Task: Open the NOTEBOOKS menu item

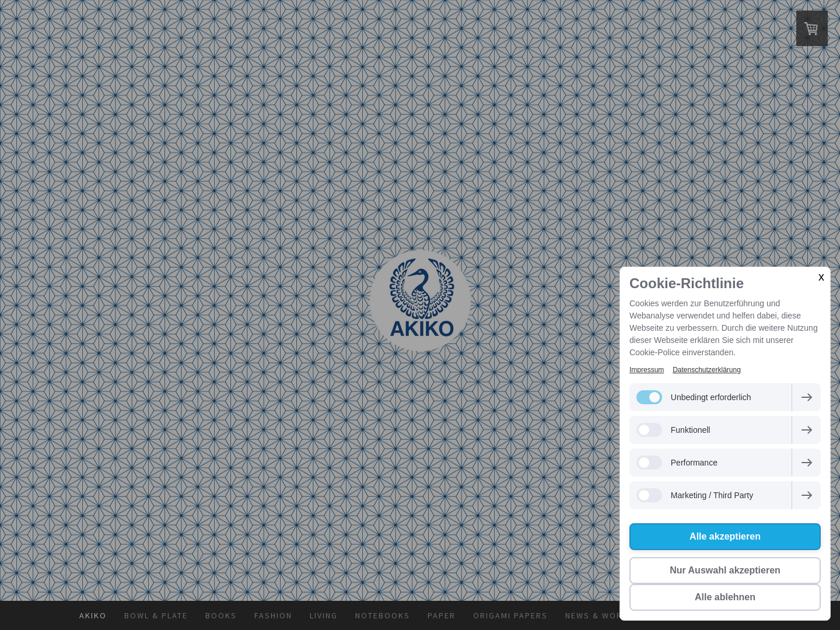Action: (x=383, y=615)
